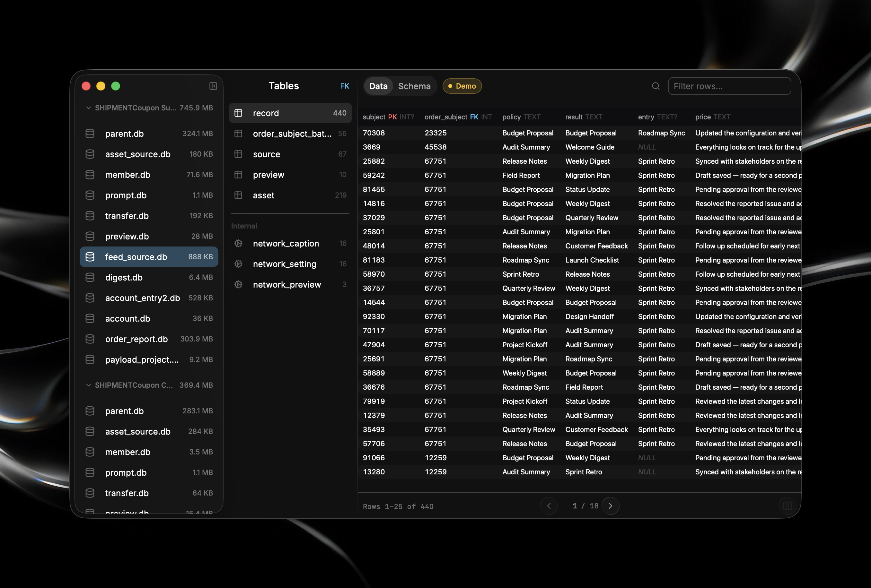
Task: Open the network_preview internal table
Action: (x=290, y=285)
